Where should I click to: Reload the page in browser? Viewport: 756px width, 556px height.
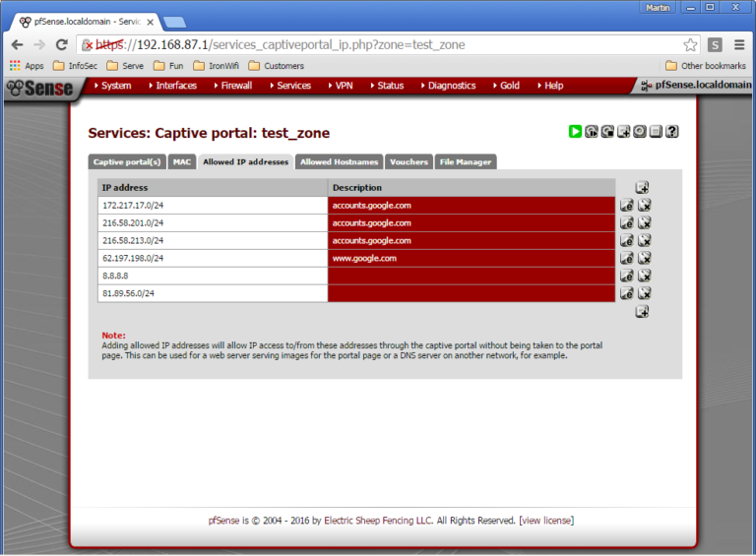pos(61,44)
